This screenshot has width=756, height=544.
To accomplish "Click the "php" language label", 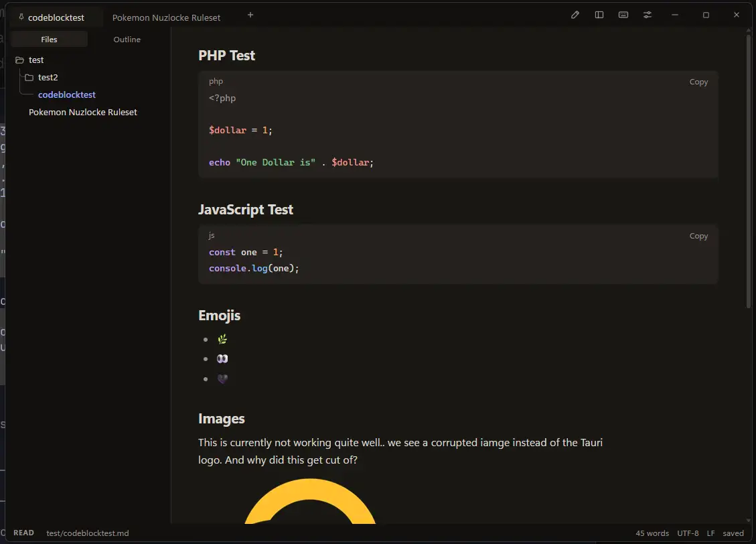I will pyautogui.click(x=216, y=82).
